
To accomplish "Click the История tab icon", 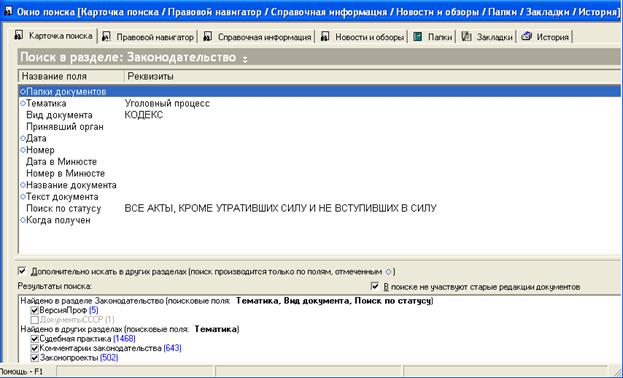I will pos(526,36).
